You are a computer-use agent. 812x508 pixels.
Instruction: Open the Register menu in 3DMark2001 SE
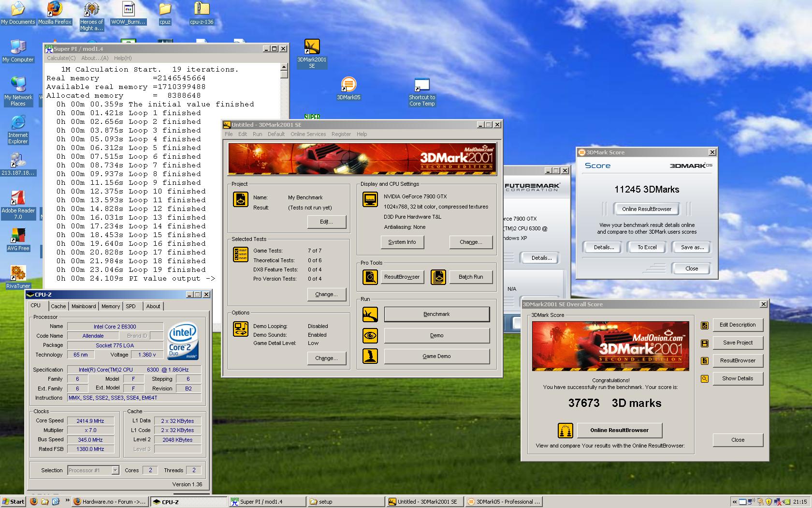pos(341,134)
